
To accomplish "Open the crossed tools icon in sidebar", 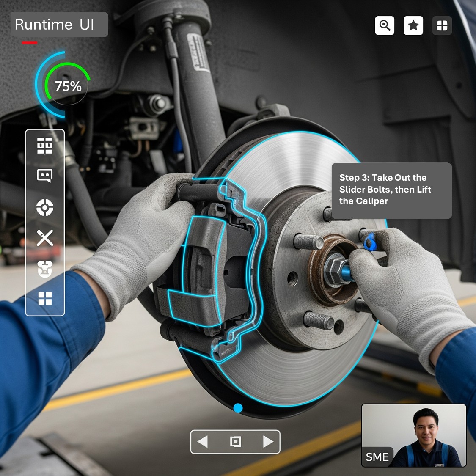I will click(45, 238).
